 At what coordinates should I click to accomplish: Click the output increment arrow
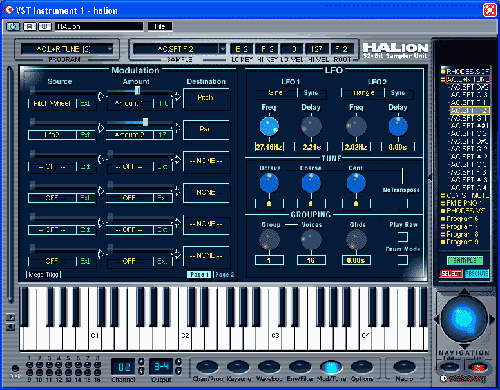tap(179, 362)
